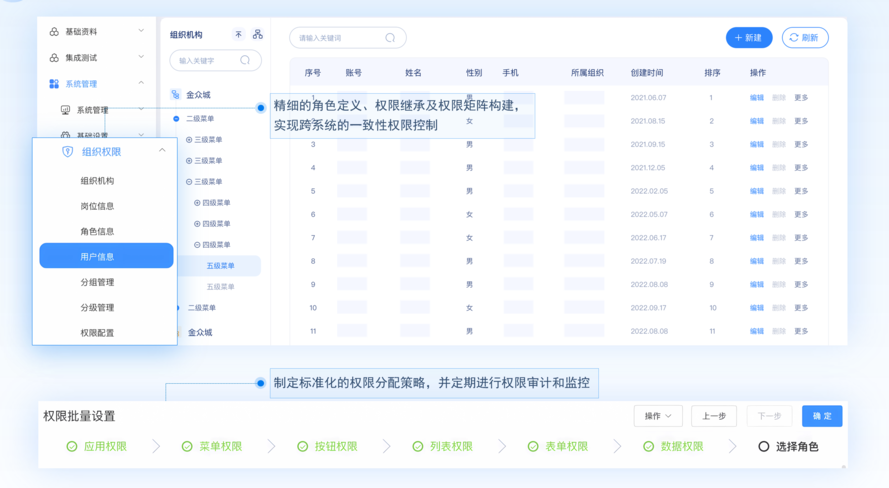Screen dimensions: 889x488
Task: Select the highlighted 五级菜单 tree node
Action: (220, 266)
